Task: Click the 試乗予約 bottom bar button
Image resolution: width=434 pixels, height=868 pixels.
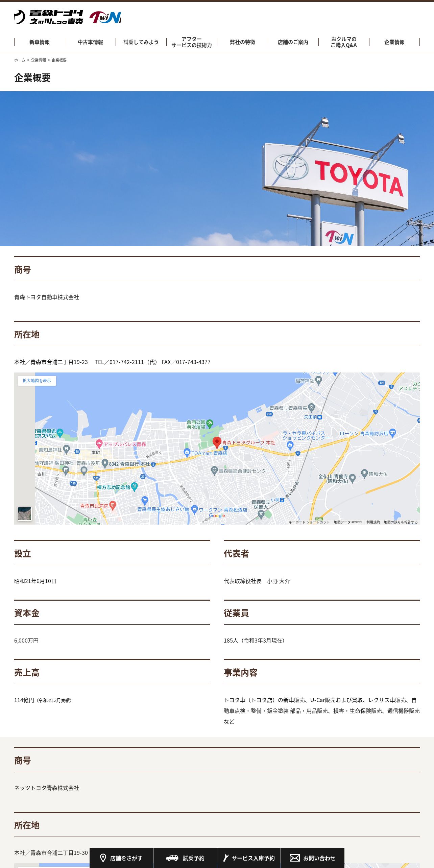Action: pyautogui.click(x=185, y=858)
